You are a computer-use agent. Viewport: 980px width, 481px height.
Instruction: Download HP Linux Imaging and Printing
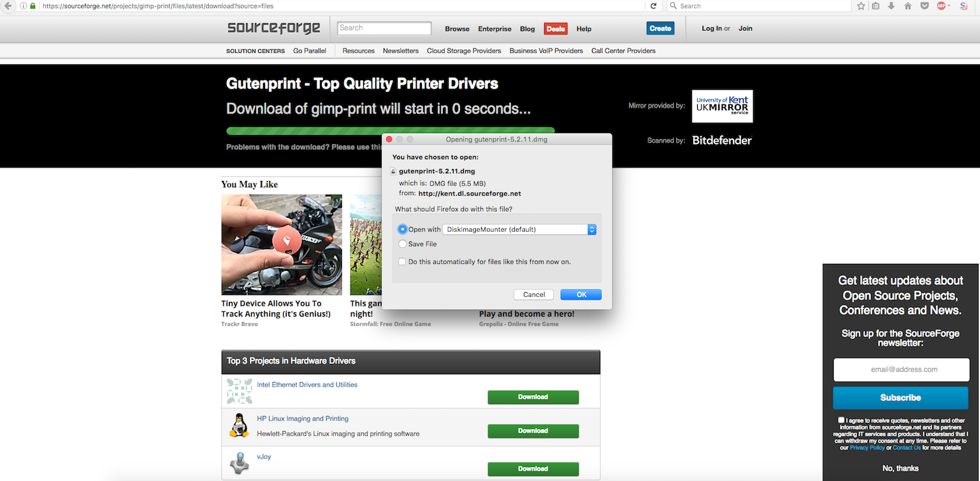click(533, 431)
